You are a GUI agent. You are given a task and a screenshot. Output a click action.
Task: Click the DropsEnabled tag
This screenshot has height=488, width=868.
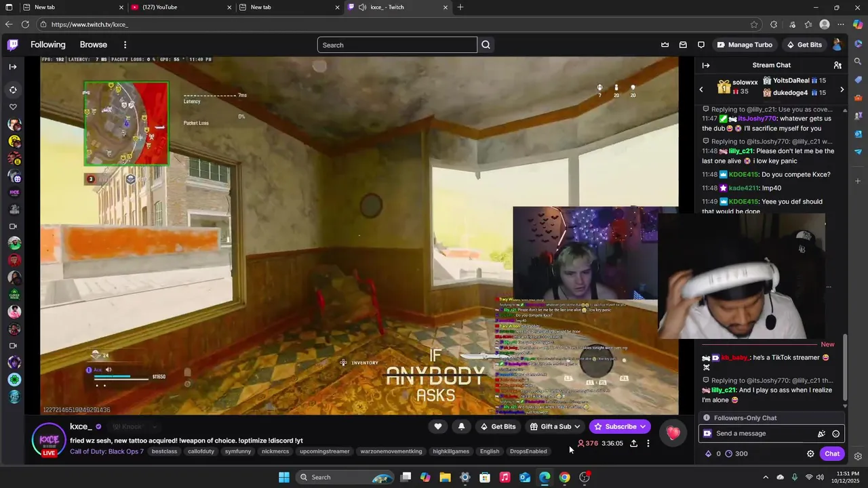528,451
